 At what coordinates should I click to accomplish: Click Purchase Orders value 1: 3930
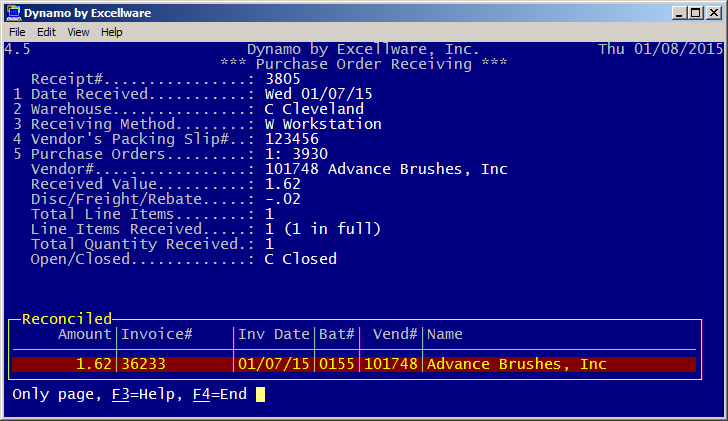tap(296, 154)
